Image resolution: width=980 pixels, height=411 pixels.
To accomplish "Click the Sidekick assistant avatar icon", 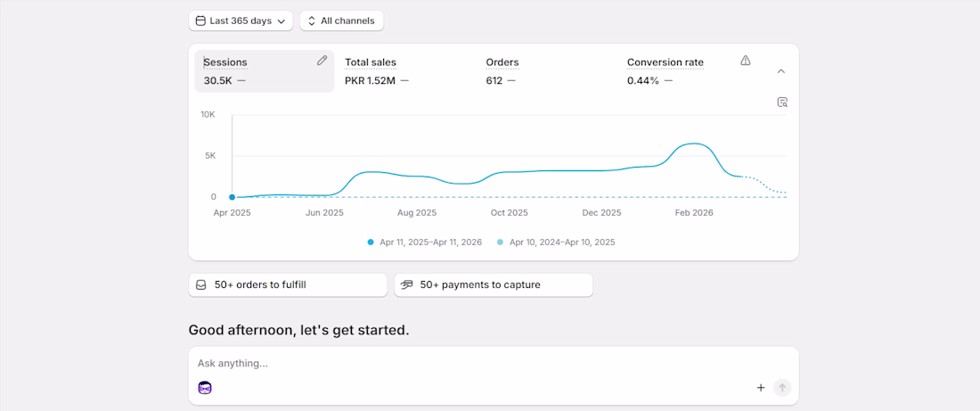I will click(x=205, y=387).
